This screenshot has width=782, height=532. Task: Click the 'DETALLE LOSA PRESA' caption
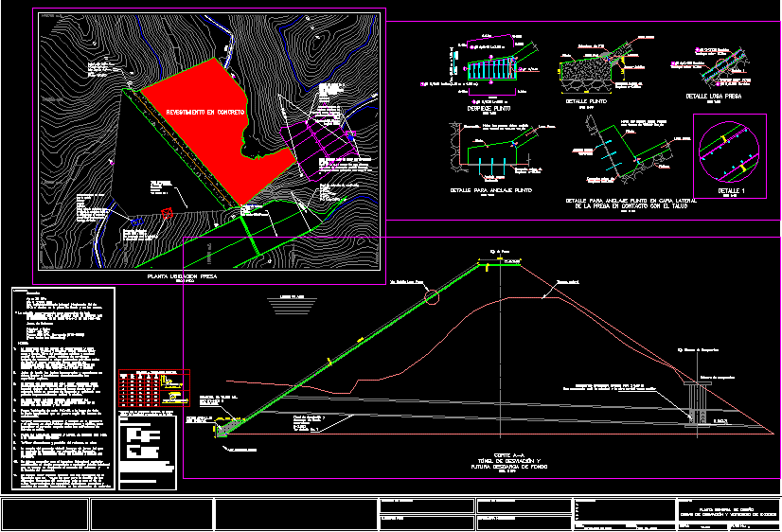(713, 97)
